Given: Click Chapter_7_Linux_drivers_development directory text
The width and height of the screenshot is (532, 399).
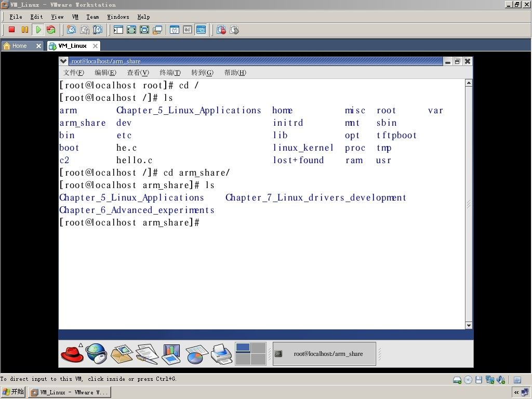Looking at the screenshot, I should pyautogui.click(x=316, y=197).
